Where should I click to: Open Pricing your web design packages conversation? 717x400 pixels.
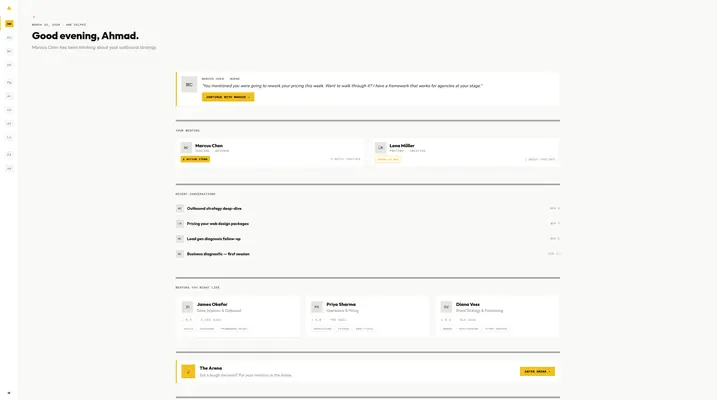368,224
